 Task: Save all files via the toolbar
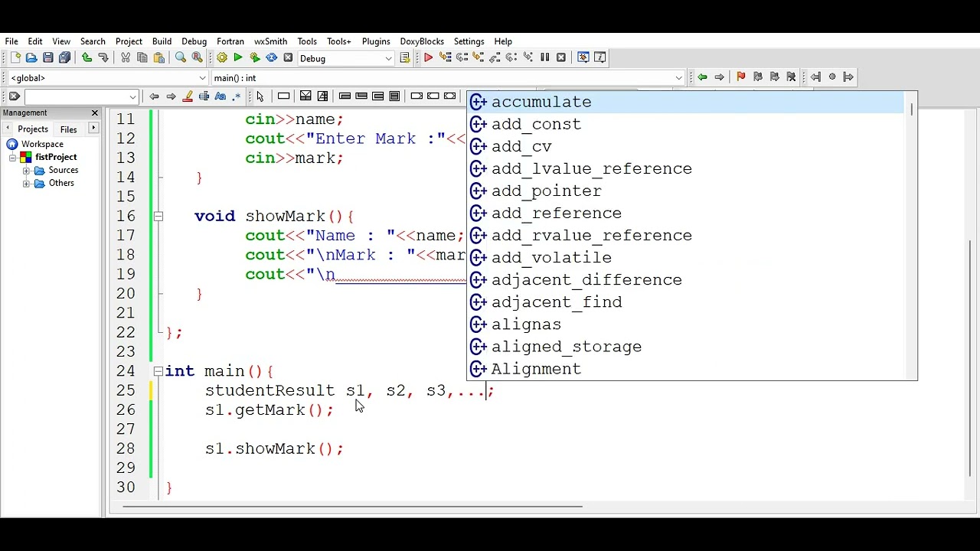(x=65, y=58)
